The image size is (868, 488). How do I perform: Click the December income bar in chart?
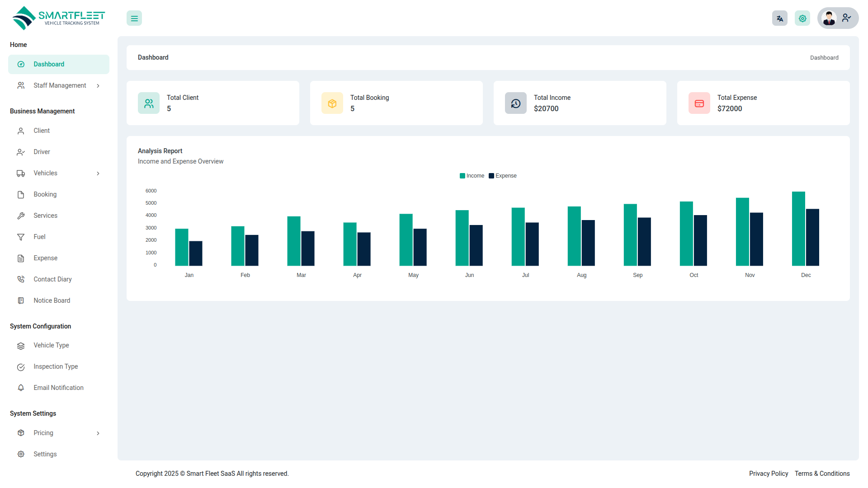tap(798, 229)
